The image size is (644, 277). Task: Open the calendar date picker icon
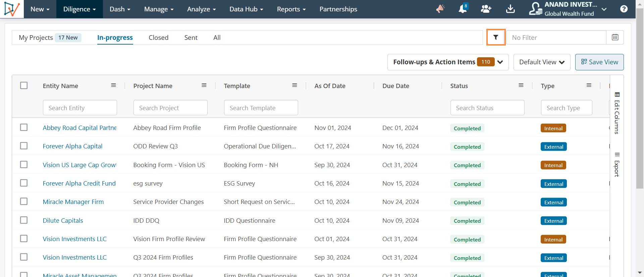pyautogui.click(x=615, y=37)
